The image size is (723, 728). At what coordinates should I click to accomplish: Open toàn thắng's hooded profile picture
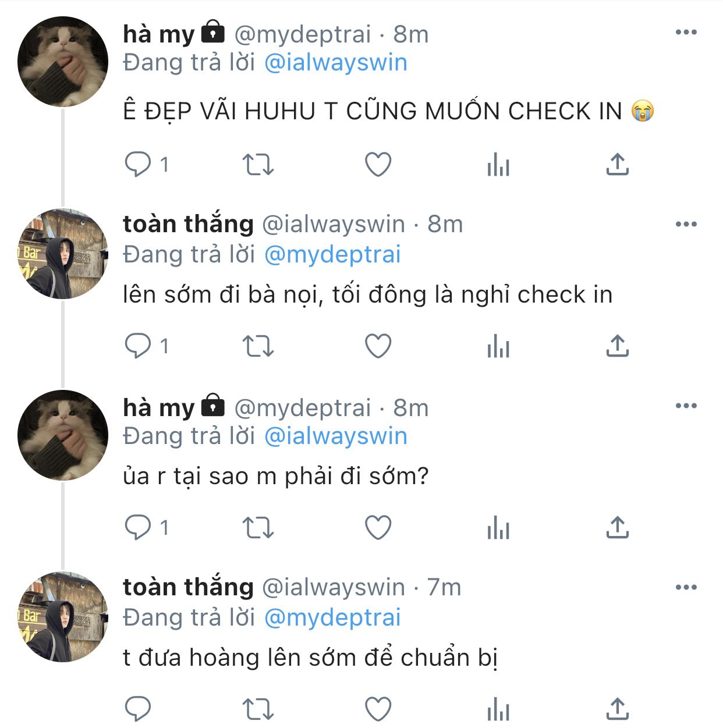pyautogui.click(x=63, y=254)
